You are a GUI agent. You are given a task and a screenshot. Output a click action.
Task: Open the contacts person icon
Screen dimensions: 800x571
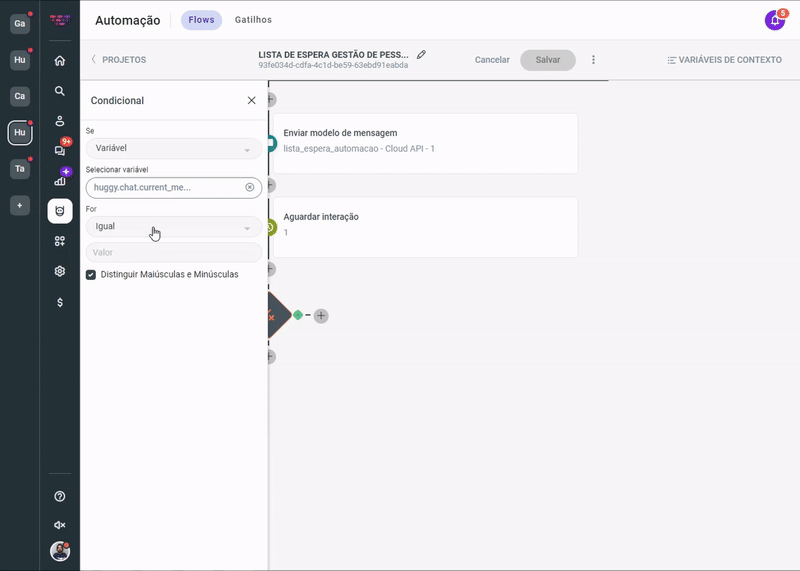tap(60, 121)
